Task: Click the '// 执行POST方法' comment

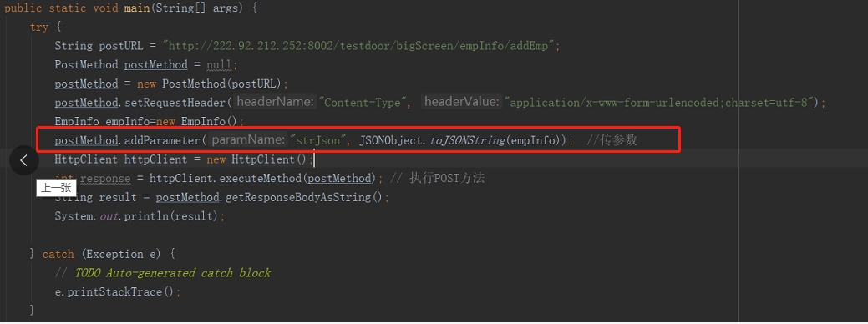Action: point(438,178)
